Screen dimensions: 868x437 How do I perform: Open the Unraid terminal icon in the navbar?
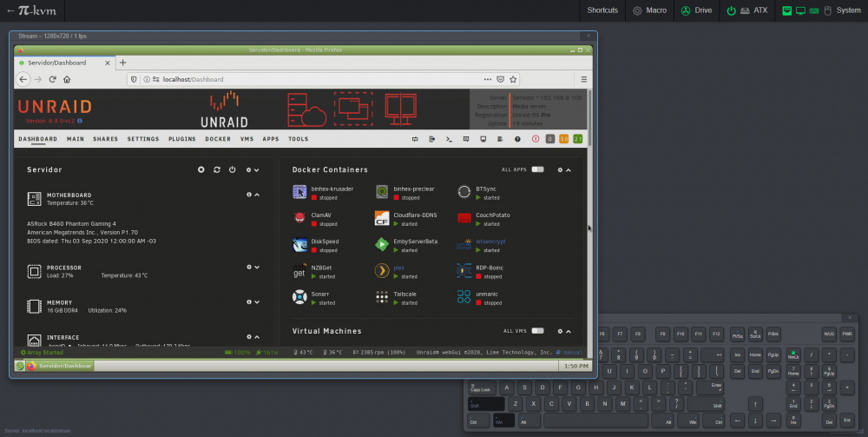click(449, 139)
